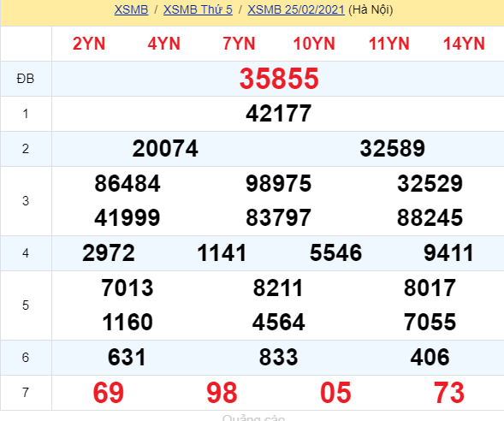
Task: Select the code 10YN
Action: pos(314,44)
